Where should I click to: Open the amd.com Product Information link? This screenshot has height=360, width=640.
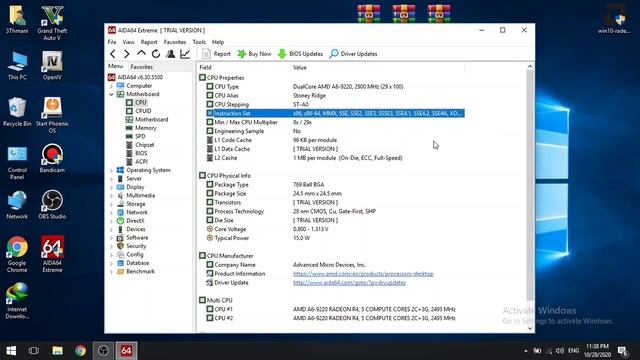(363, 274)
